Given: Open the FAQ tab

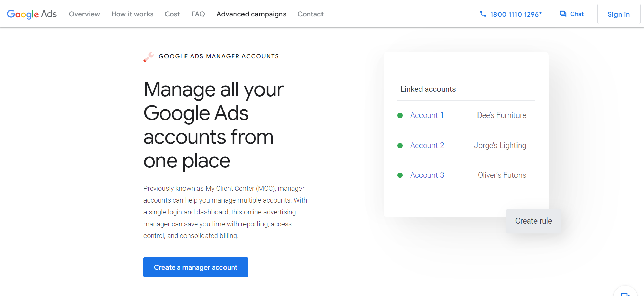Looking at the screenshot, I should 198,14.
